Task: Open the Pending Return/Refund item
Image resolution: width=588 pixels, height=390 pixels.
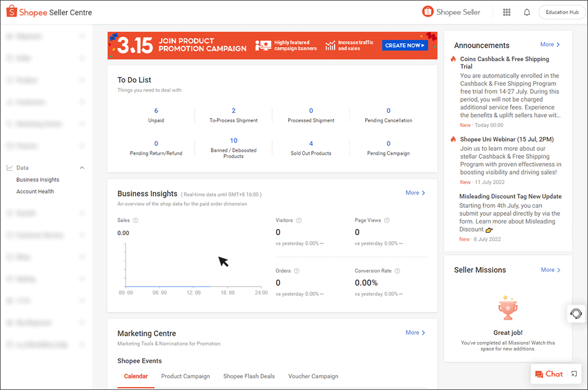Action: (x=156, y=148)
